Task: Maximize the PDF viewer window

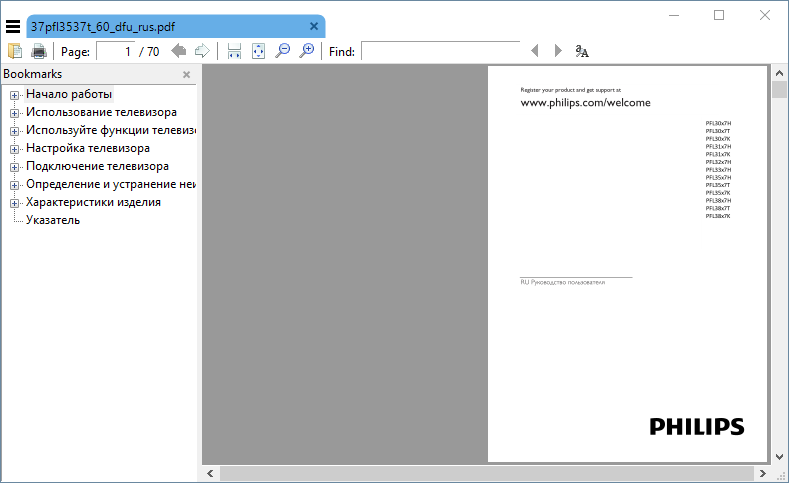Action: (x=719, y=16)
